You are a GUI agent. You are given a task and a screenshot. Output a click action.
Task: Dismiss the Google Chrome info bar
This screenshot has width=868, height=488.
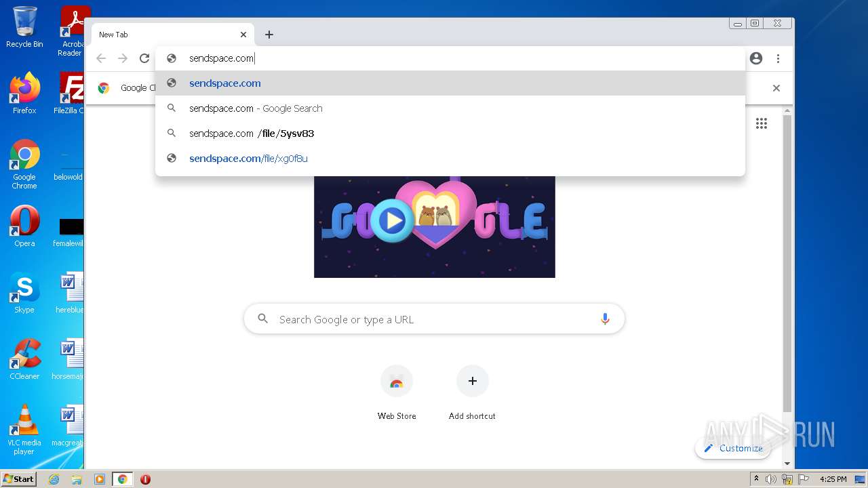click(x=776, y=88)
